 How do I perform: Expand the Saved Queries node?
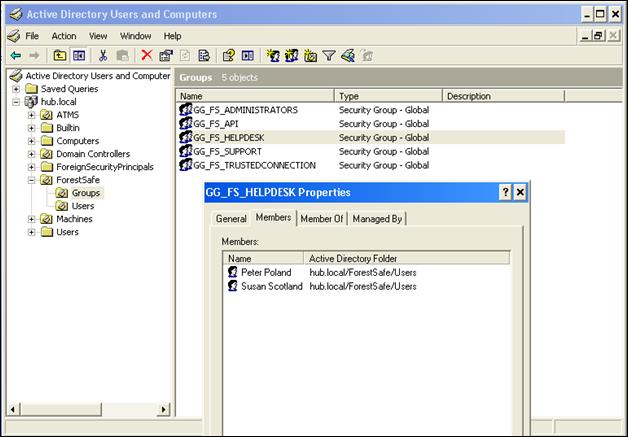pyautogui.click(x=16, y=89)
